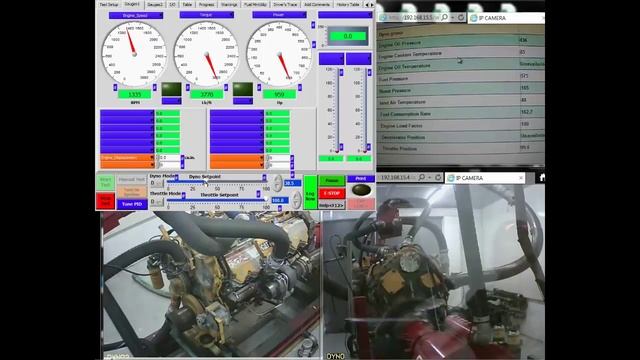Select the upper IP CAMERA browser tab
The width and height of the screenshot is (640, 360).
point(506,18)
